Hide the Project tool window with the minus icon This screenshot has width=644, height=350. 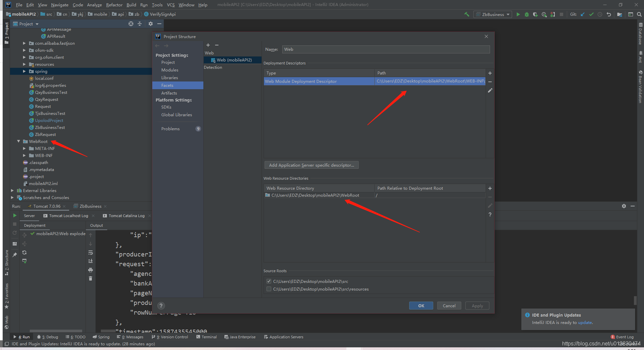point(159,24)
